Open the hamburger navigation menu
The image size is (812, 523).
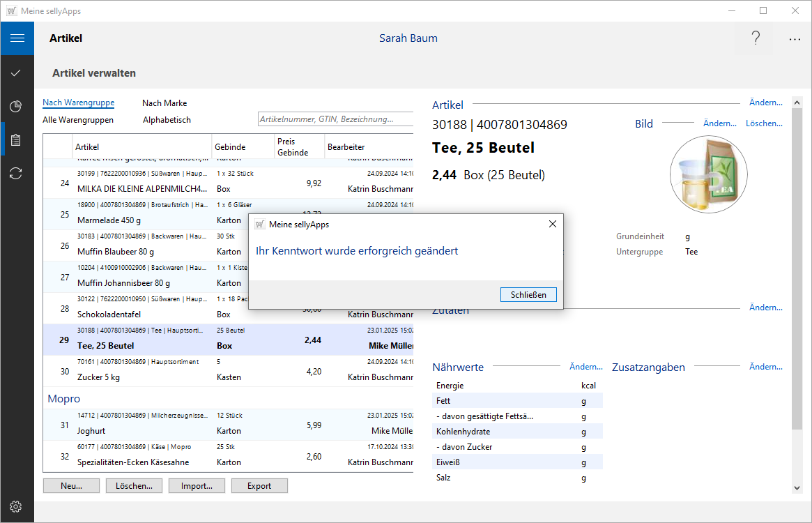pyautogui.click(x=17, y=38)
